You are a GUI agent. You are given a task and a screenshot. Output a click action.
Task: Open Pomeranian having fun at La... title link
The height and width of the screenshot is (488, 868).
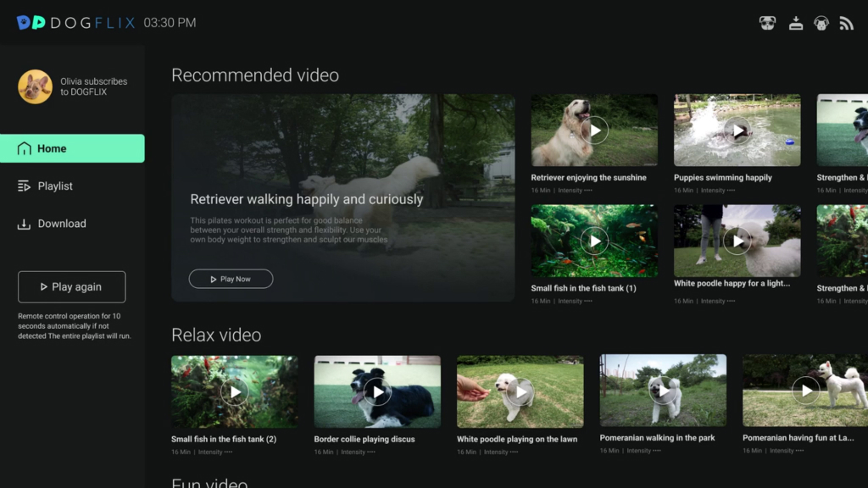point(798,438)
